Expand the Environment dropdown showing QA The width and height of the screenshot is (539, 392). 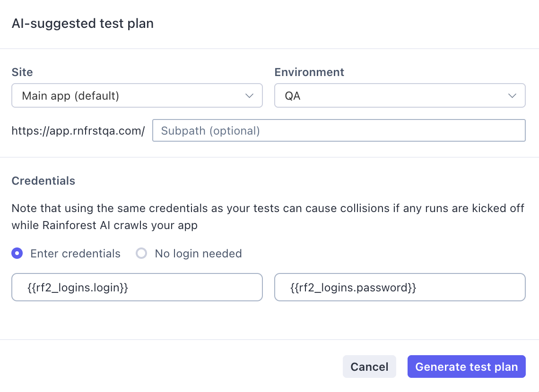pyautogui.click(x=400, y=96)
